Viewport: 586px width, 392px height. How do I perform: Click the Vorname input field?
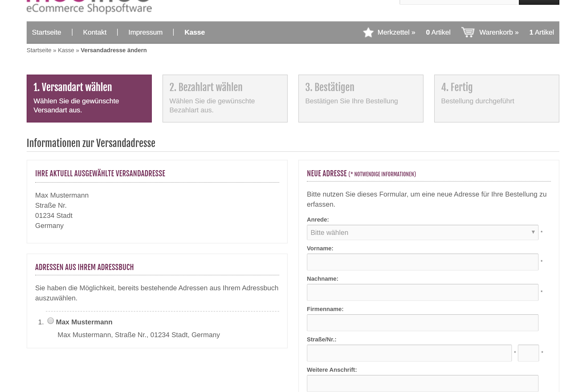click(x=422, y=262)
